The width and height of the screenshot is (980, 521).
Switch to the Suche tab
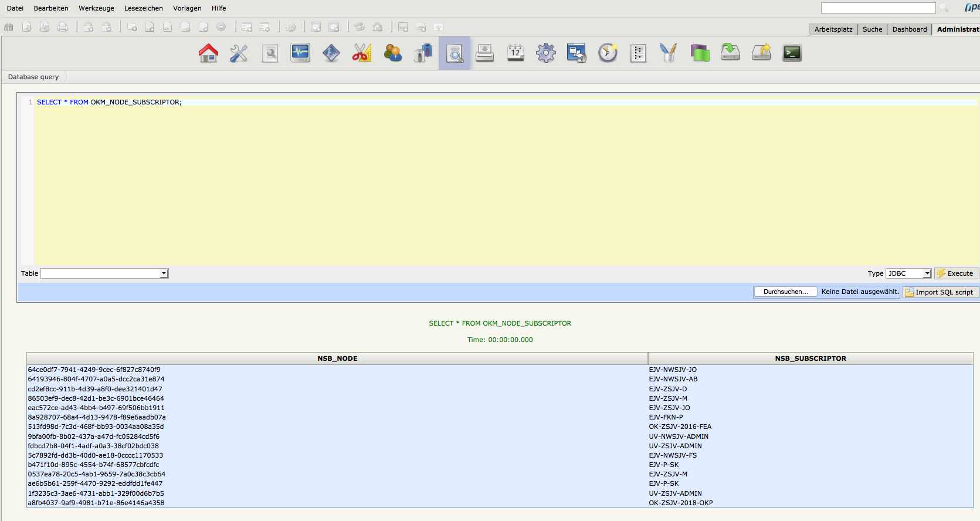[872, 29]
